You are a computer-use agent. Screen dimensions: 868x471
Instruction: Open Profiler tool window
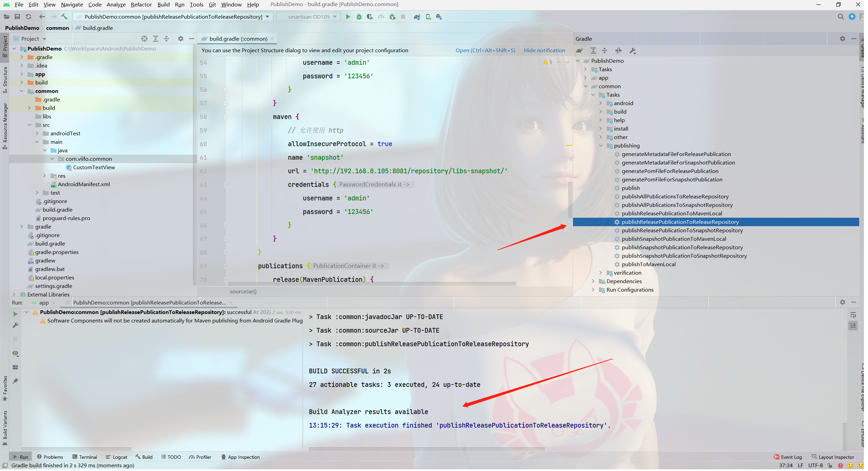tap(200, 457)
